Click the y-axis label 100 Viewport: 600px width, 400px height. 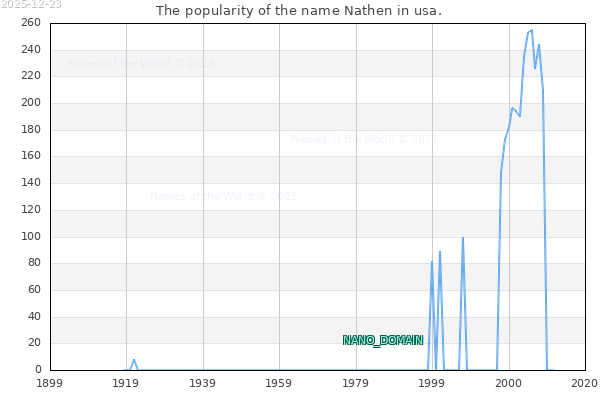pyautogui.click(x=31, y=236)
